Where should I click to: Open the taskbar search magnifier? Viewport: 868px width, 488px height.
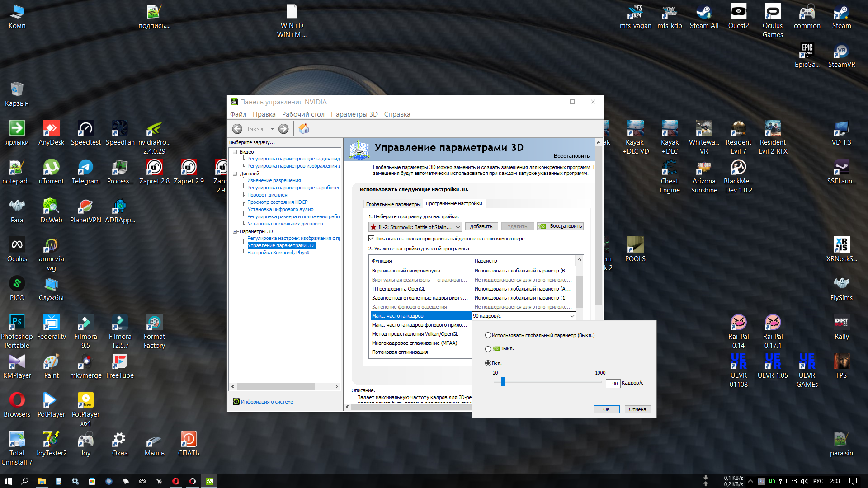click(25, 481)
